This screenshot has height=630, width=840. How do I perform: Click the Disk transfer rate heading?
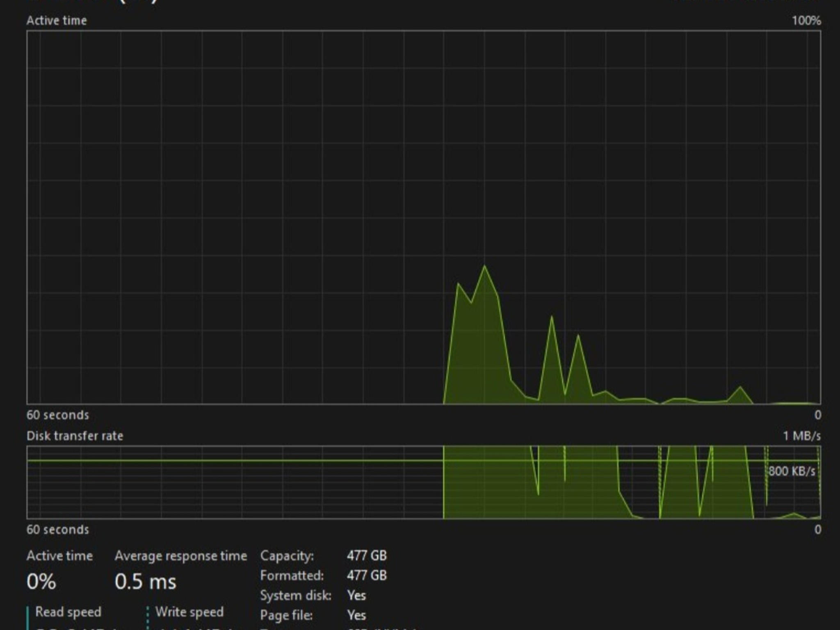[x=75, y=436]
